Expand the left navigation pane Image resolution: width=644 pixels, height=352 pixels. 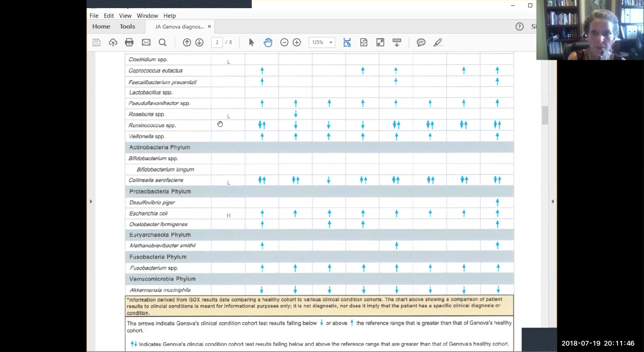[91, 201]
